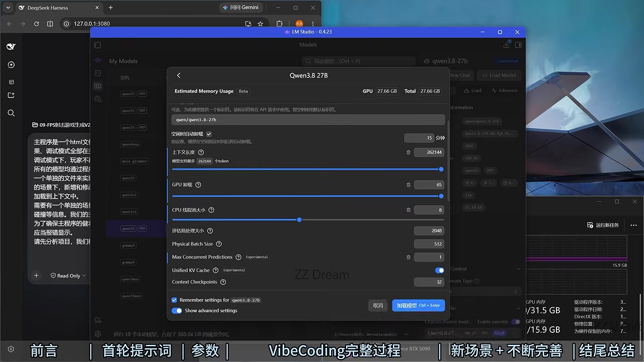Click Context Checkpoints field 32
Viewport: 644px width, 362px height.
coord(429,282)
